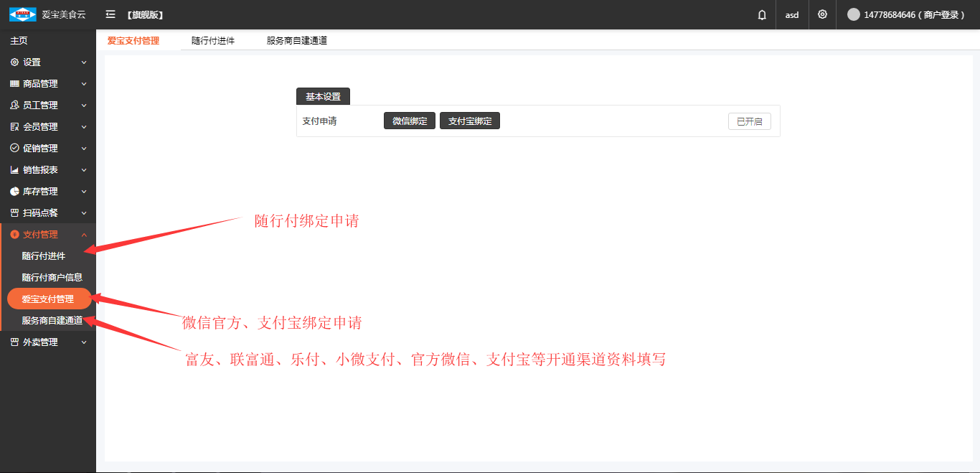980x473 pixels.
Task: Switch to the 随行付进件 tab
Action: [x=212, y=41]
